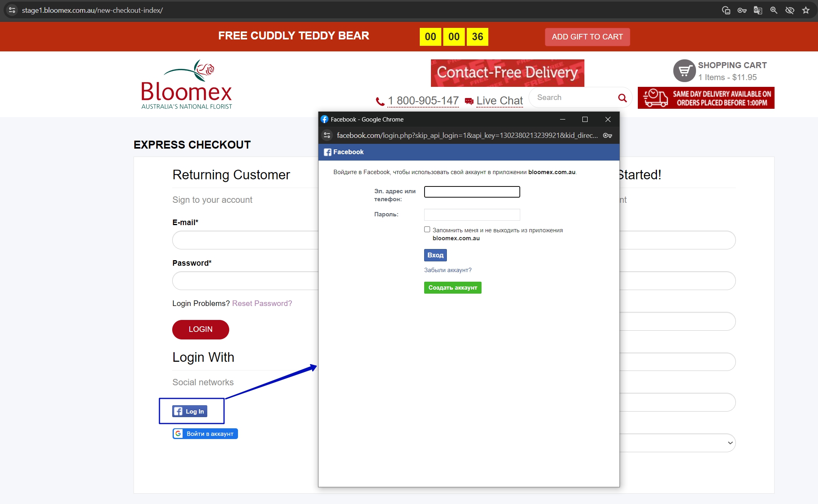Image resolution: width=818 pixels, height=504 pixels.
Task: Click the crossed-eye tracking protection icon
Action: pyautogui.click(x=790, y=10)
